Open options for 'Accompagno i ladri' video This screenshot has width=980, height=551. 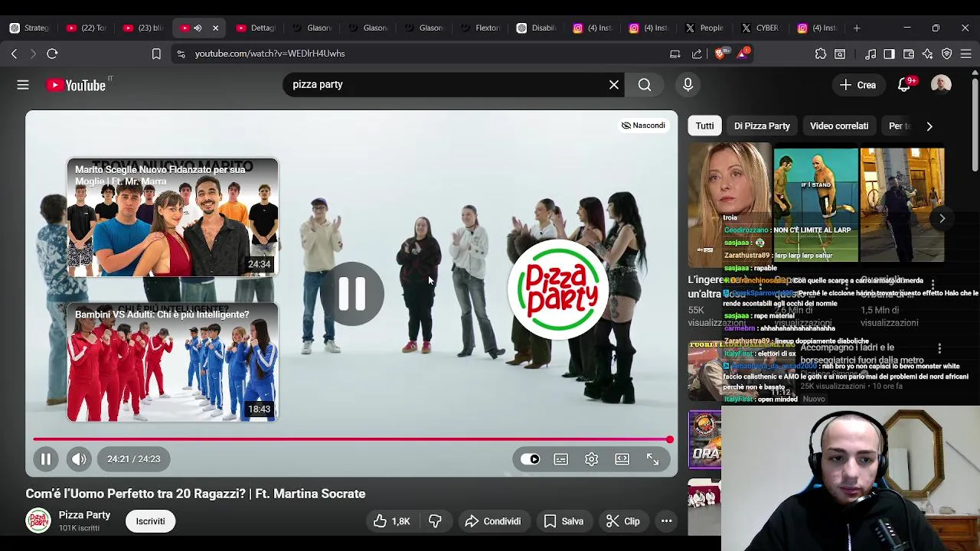(x=939, y=350)
